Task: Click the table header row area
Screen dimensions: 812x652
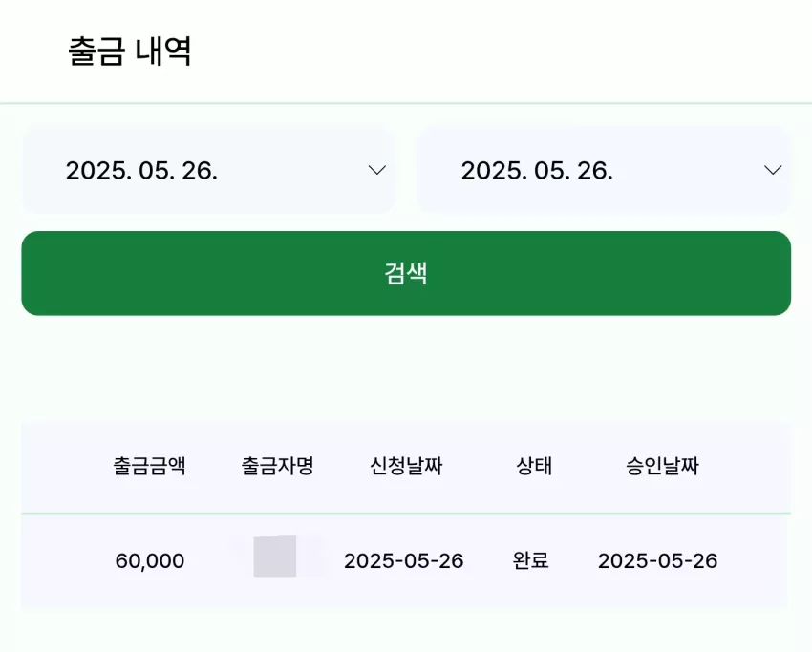Action: 406,467
